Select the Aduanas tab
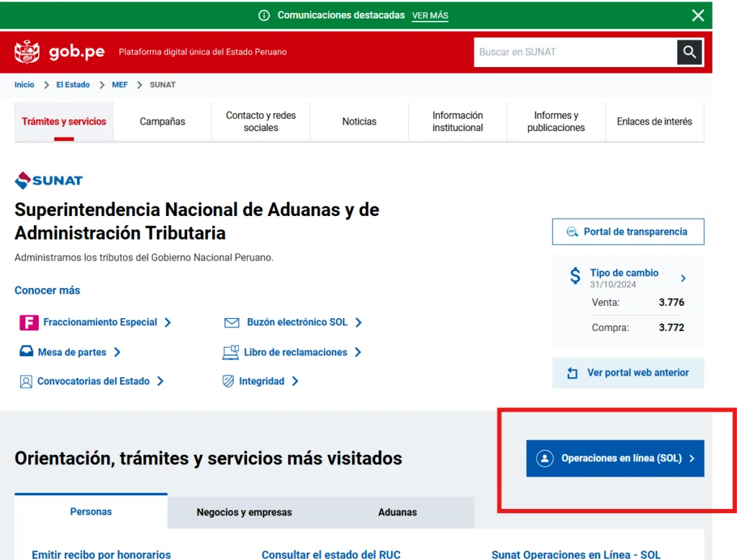This screenshot has width=737, height=560. click(x=397, y=512)
